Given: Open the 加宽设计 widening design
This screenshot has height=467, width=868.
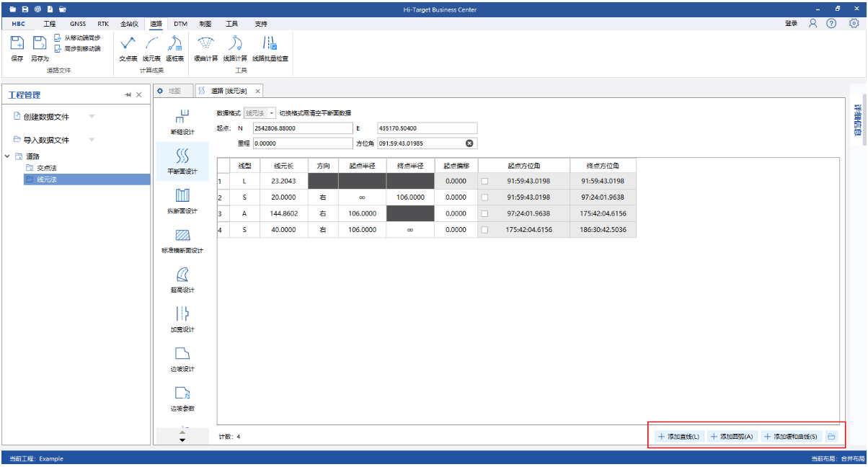Looking at the screenshot, I should (x=182, y=320).
